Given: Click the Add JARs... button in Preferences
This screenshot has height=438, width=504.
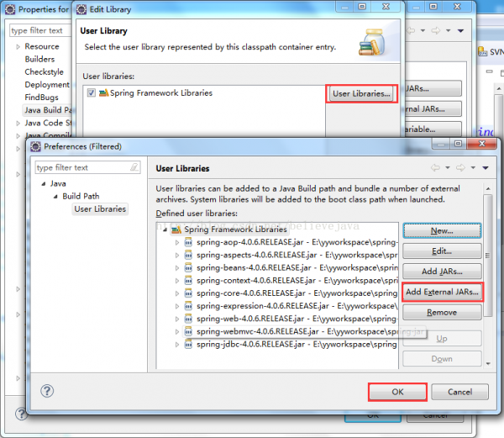Looking at the screenshot, I should point(442,272).
